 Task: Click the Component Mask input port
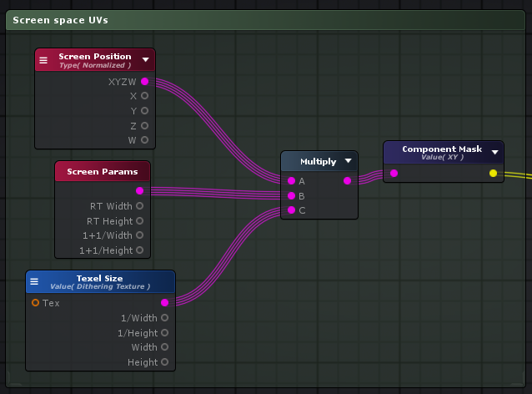394,174
